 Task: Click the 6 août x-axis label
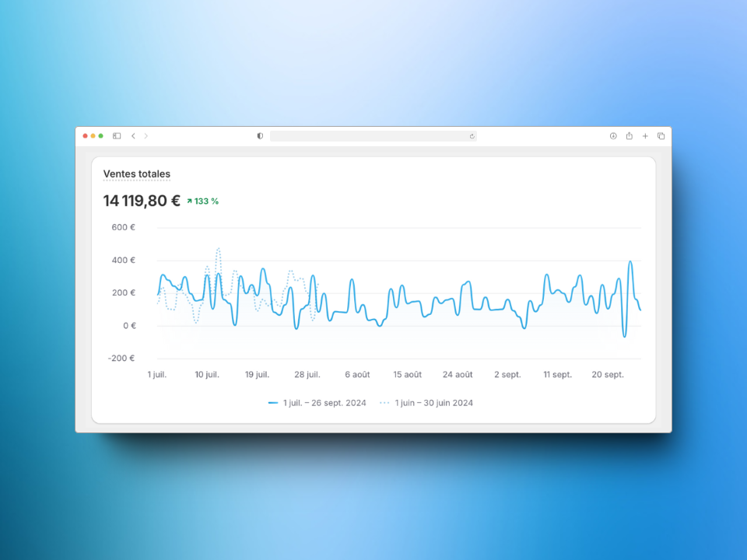(x=357, y=375)
